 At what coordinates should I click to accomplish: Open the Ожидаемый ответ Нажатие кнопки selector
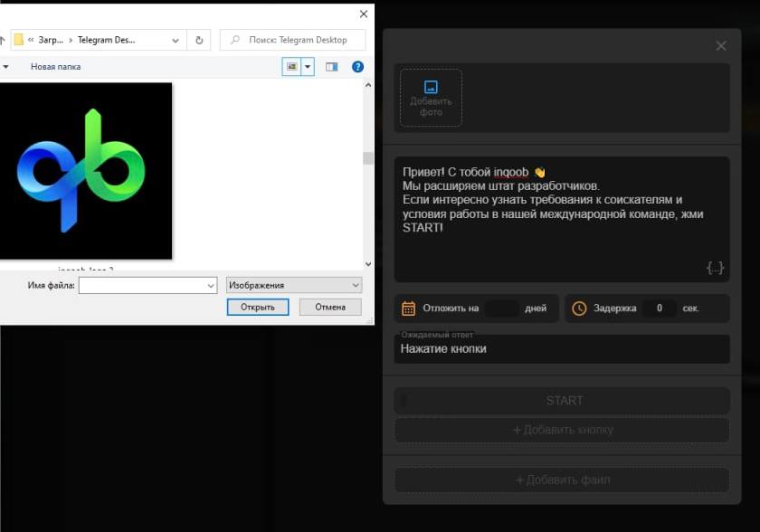pyautogui.click(x=562, y=348)
